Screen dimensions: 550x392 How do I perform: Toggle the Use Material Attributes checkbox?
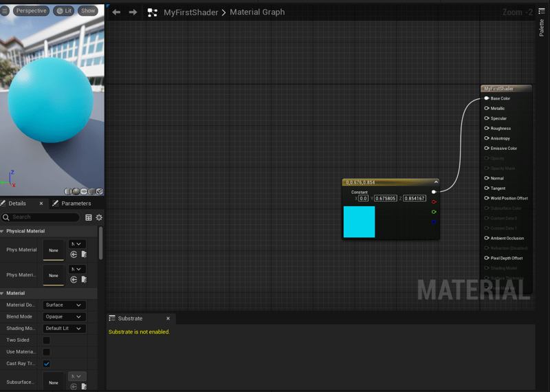point(47,352)
